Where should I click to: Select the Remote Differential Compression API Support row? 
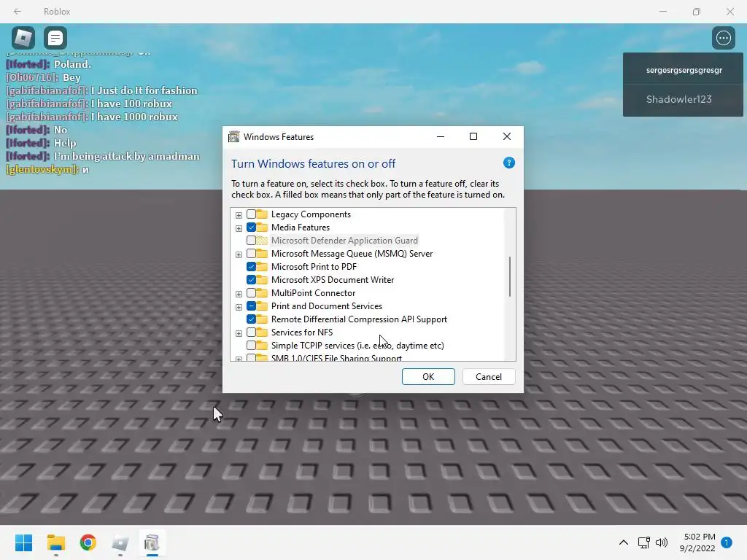tap(359, 319)
